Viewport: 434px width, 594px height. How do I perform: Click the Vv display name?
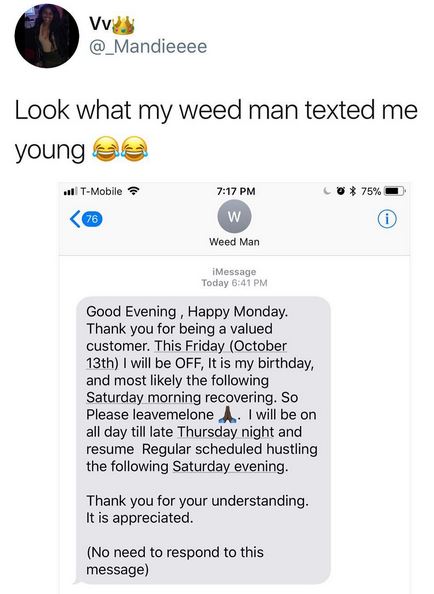point(100,24)
